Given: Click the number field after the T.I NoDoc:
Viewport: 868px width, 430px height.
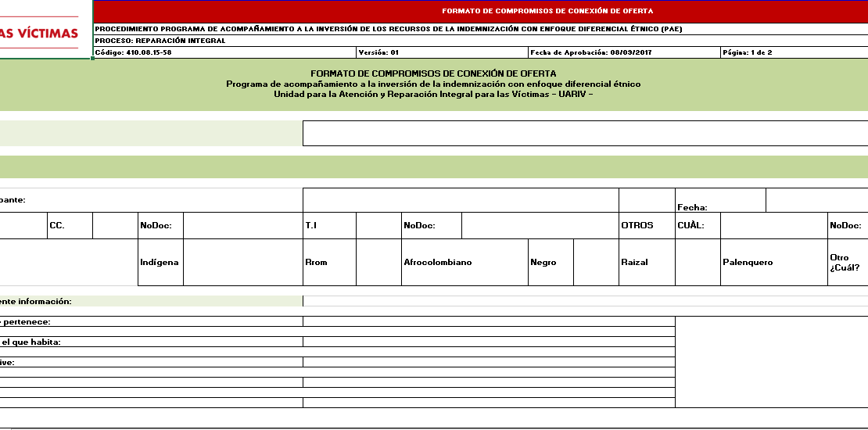Looking at the screenshot, I should coord(540,226).
